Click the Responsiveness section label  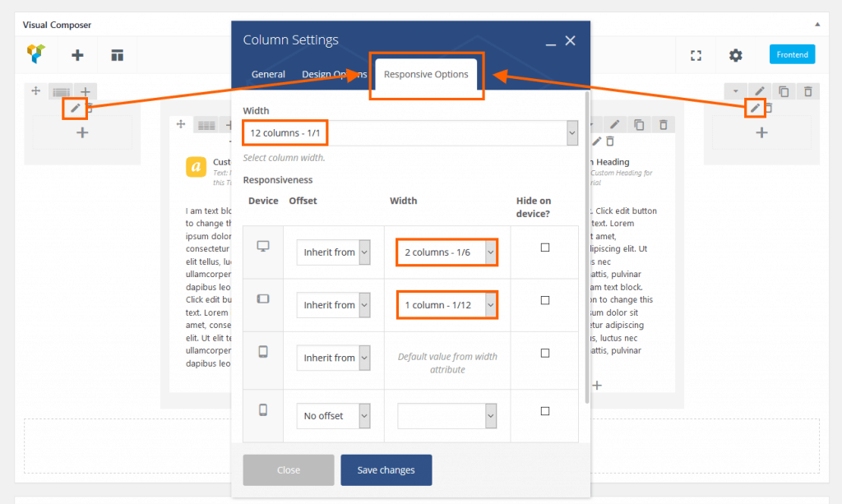pos(278,180)
